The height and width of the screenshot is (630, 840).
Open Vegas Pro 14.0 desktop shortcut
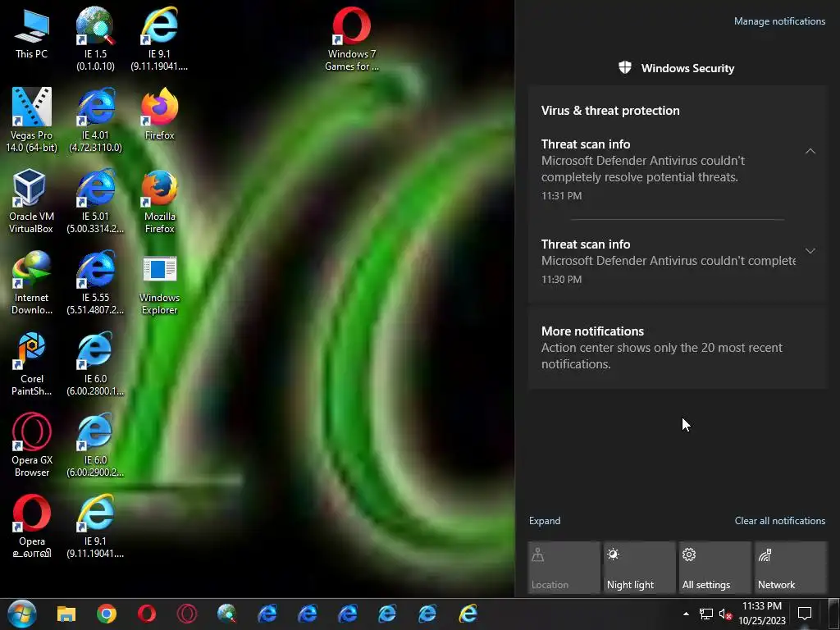click(31, 120)
